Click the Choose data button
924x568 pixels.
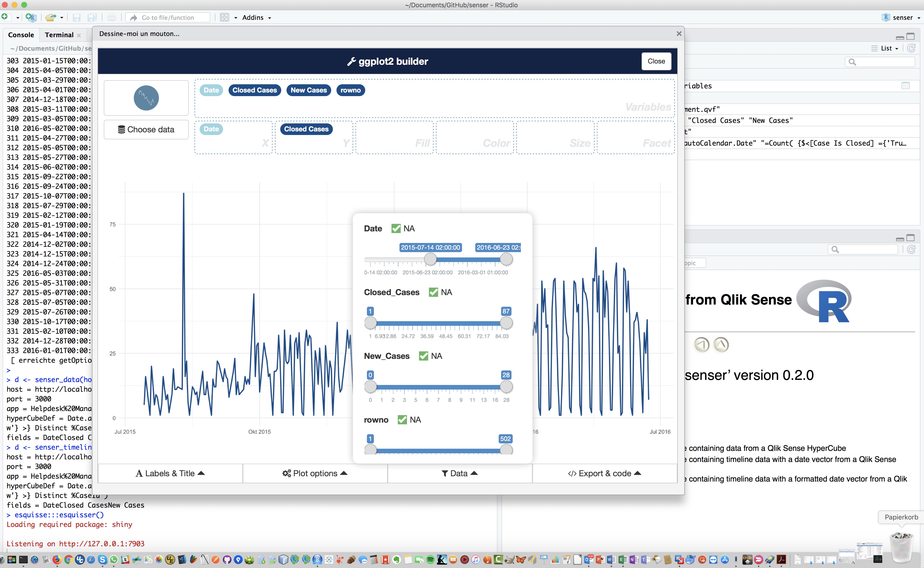point(146,130)
